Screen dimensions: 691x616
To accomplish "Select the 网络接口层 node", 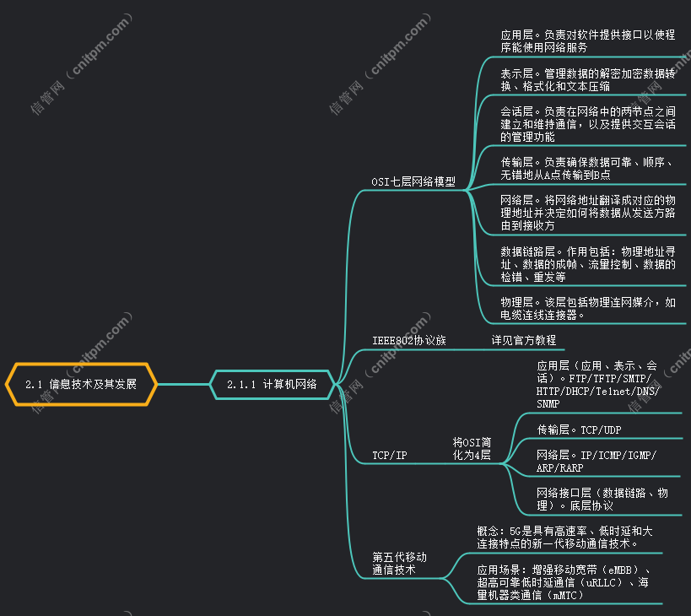I will click(602, 499).
